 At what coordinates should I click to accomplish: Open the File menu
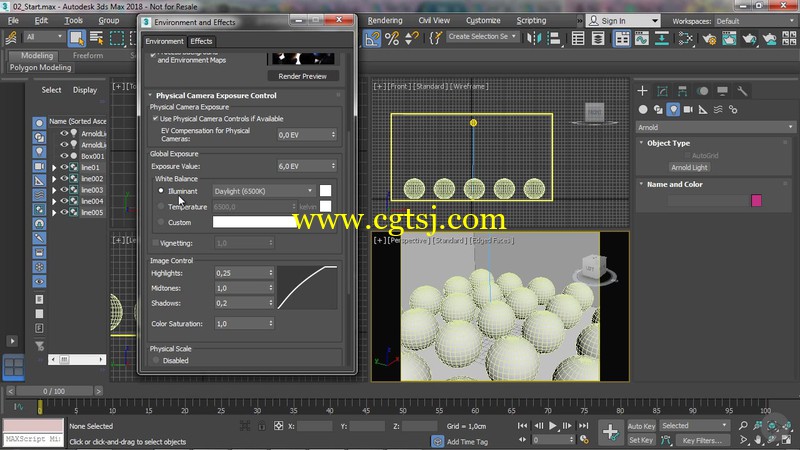click(x=13, y=20)
